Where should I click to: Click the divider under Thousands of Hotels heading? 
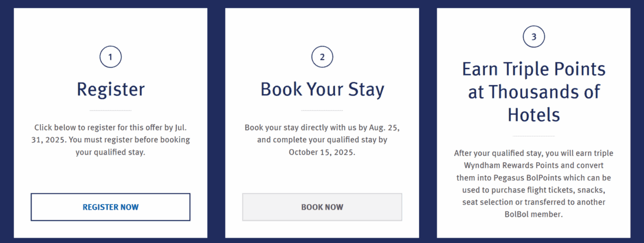click(x=533, y=136)
